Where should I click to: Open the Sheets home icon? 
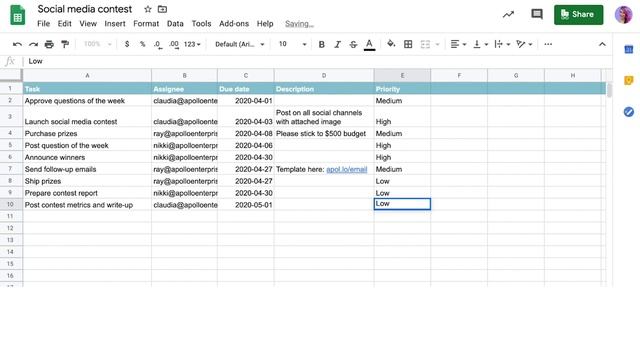point(18,15)
